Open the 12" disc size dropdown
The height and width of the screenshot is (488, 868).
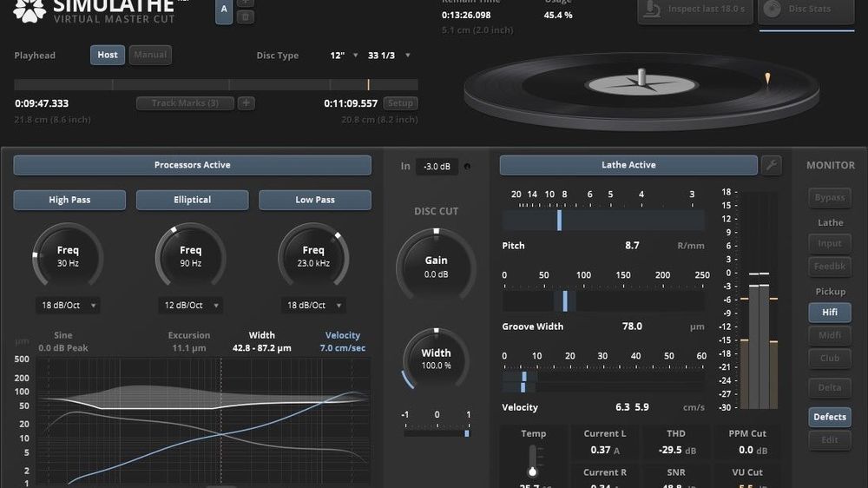[x=344, y=56]
